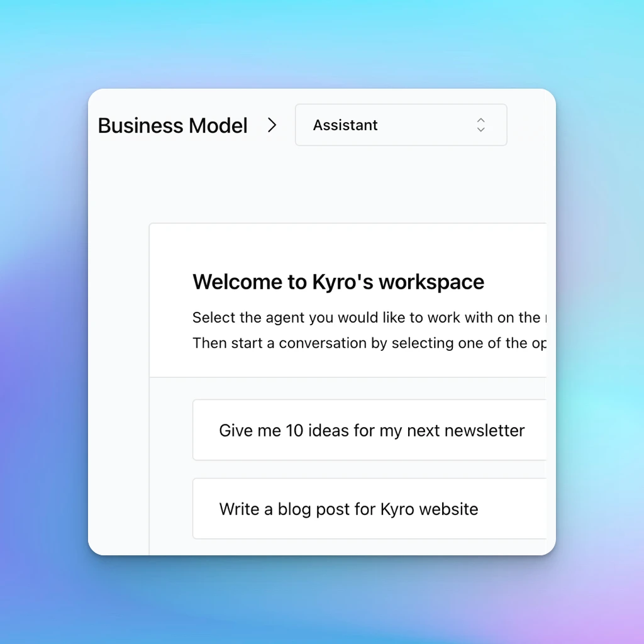Open the Assistant agent dropdown
Image resolution: width=644 pixels, height=644 pixels.
click(401, 125)
